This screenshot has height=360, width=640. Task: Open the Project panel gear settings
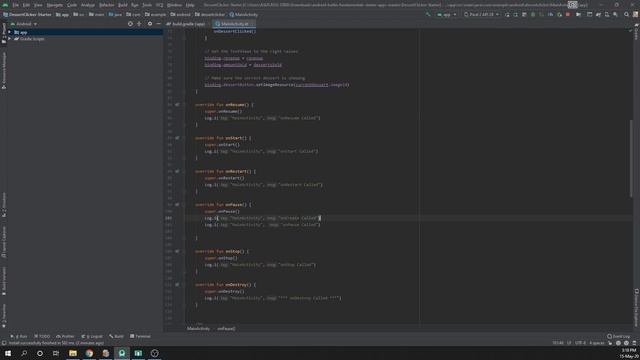point(150,24)
